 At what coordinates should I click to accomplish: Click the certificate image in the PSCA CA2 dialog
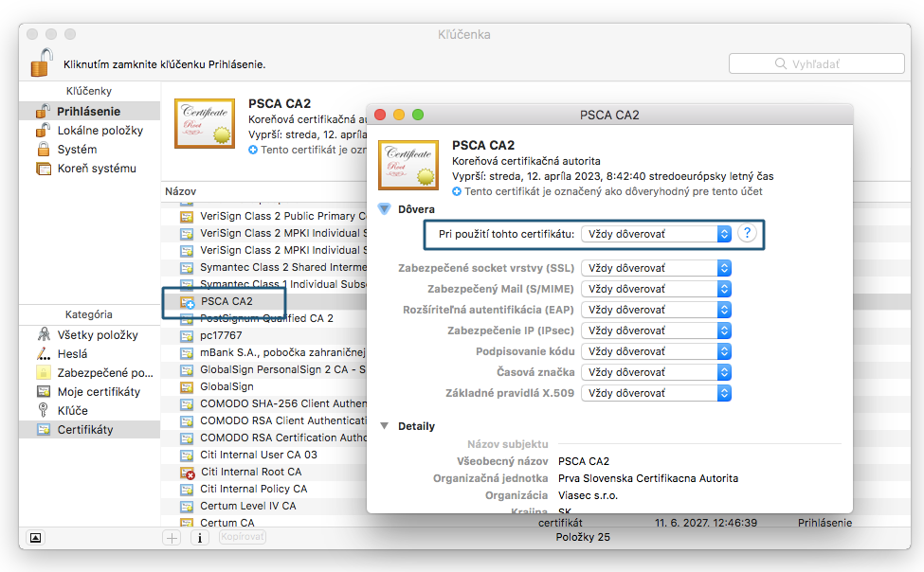point(408,165)
